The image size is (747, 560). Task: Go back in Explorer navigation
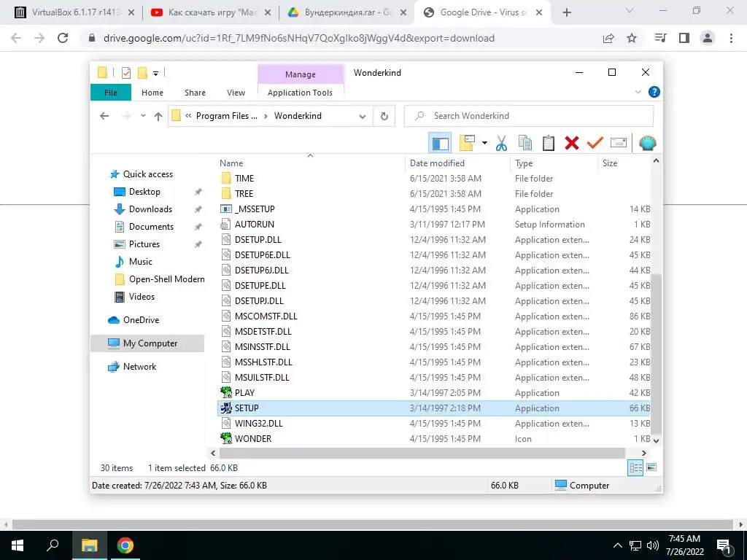pos(104,116)
